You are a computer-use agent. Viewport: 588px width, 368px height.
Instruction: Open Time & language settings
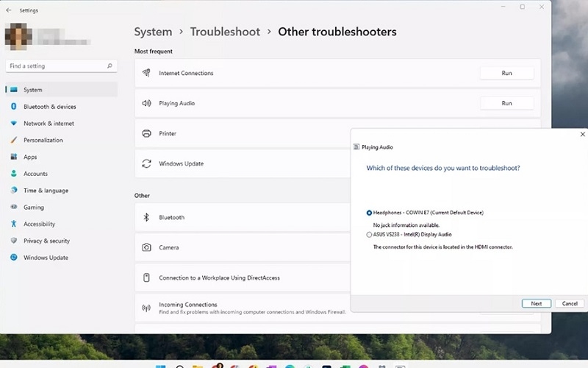point(46,191)
